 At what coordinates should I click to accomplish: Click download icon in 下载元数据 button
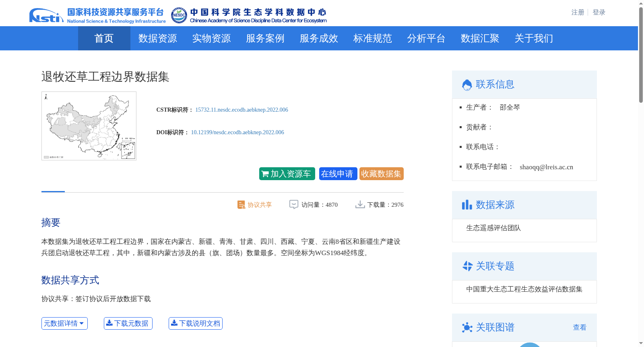point(109,323)
